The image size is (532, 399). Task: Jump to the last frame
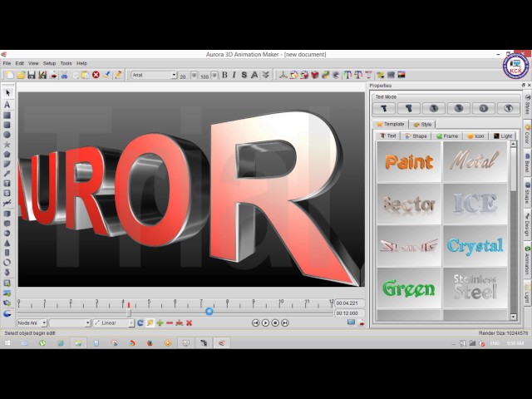point(285,323)
